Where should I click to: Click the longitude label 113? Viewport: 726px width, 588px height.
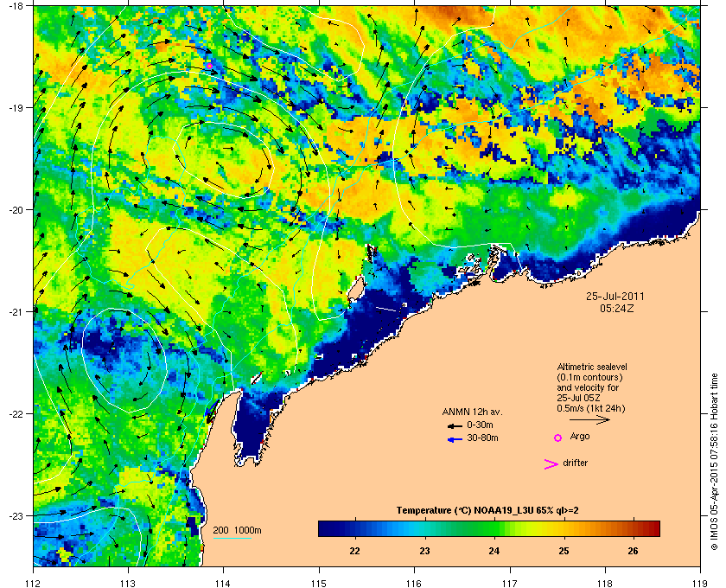pyautogui.click(x=128, y=584)
